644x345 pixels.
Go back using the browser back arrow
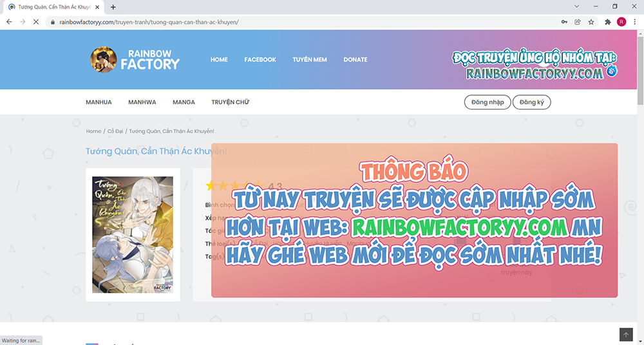click(9, 21)
